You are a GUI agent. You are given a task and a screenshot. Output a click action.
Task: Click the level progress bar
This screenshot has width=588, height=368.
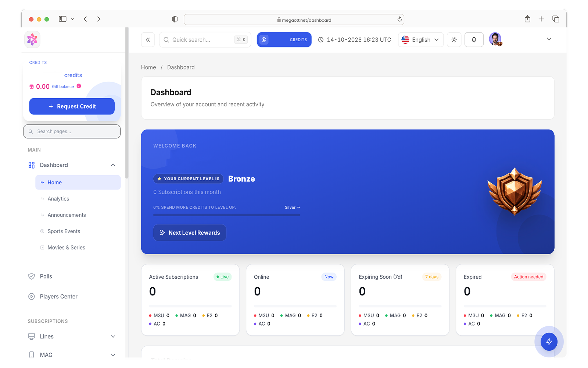click(x=227, y=215)
